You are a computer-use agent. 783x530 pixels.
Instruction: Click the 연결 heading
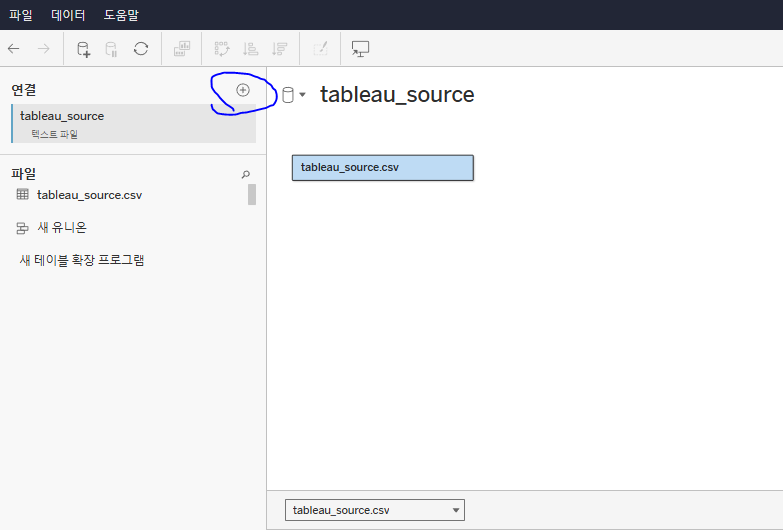[23, 90]
